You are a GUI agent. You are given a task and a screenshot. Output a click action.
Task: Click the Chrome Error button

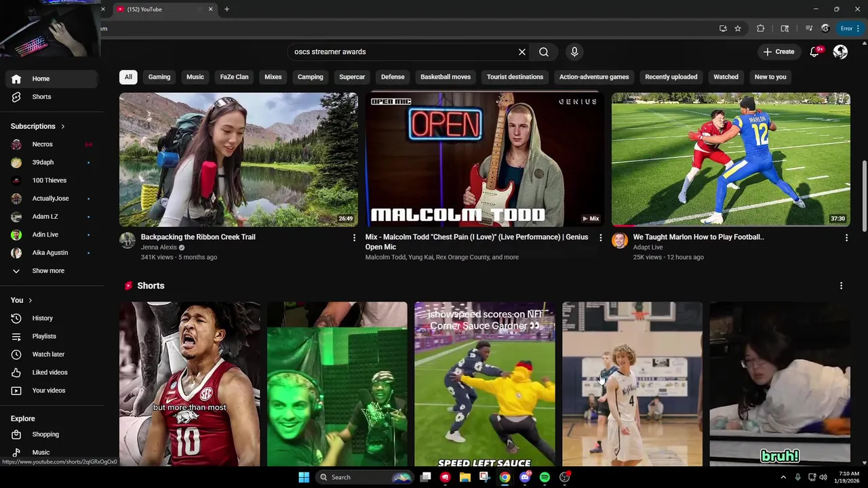click(x=850, y=28)
